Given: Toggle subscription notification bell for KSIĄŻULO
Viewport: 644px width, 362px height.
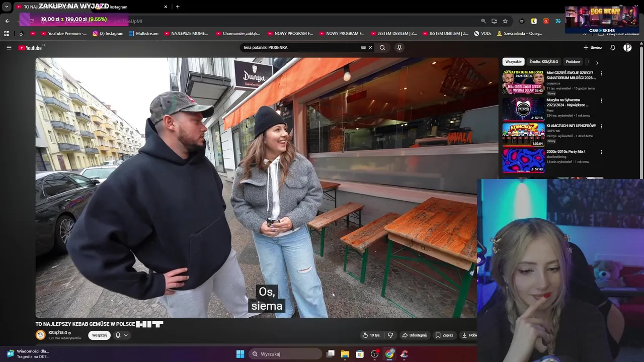Looking at the screenshot, I should pyautogui.click(x=118, y=335).
